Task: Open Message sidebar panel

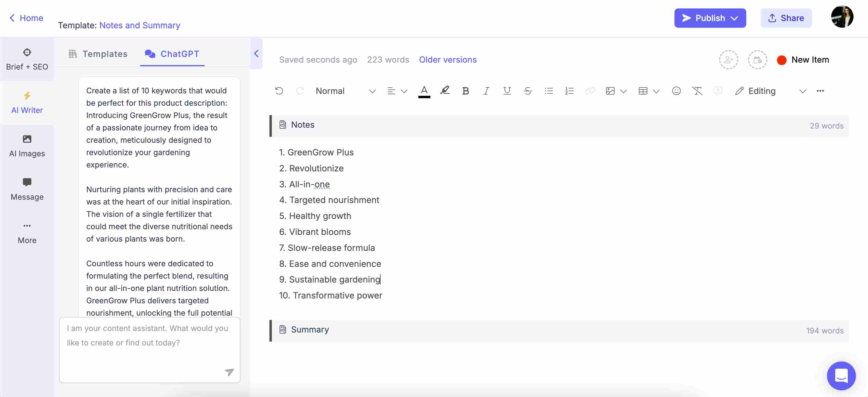Action: (x=27, y=189)
